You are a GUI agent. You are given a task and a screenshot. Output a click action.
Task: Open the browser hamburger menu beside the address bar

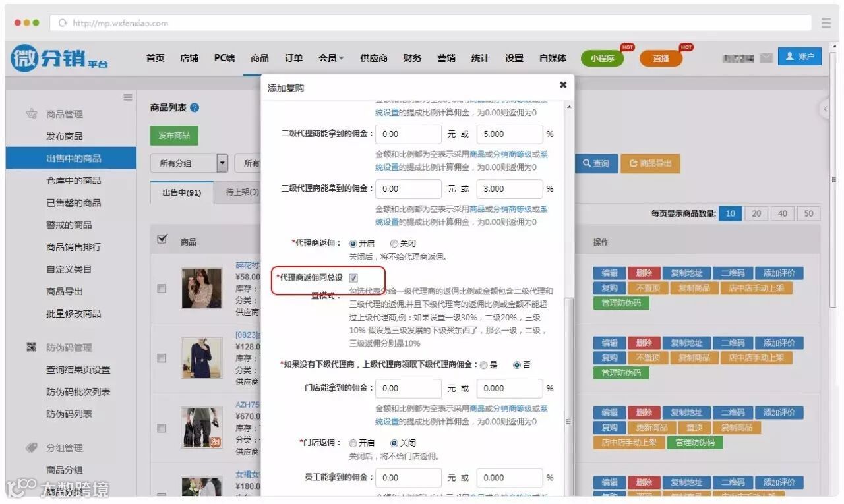click(x=826, y=23)
